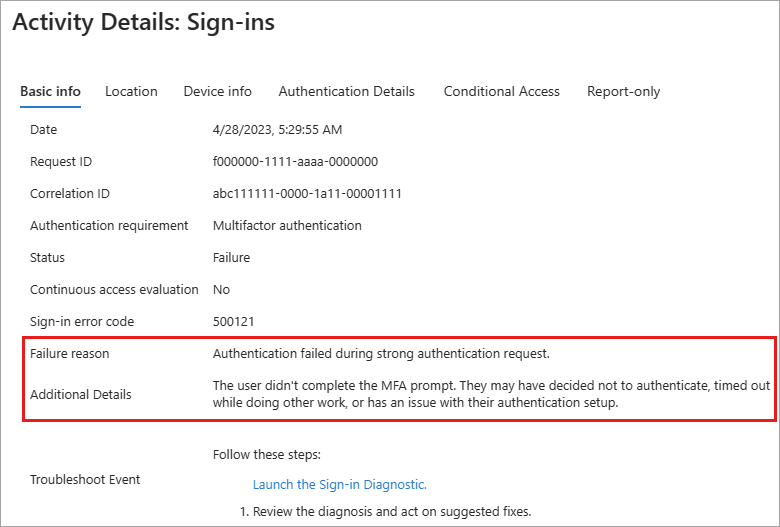Click the Activity Details: Sign-ins heading
The width and height of the screenshot is (780, 527).
pos(144,22)
